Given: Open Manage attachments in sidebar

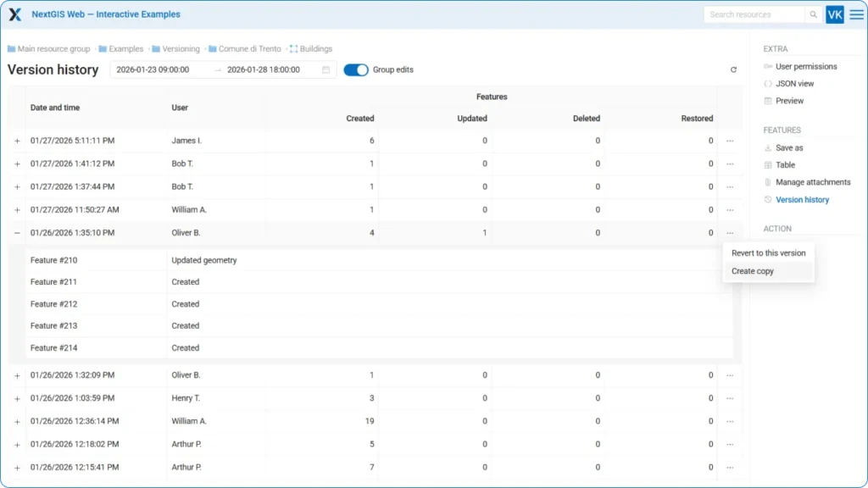Looking at the screenshot, I should (812, 182).
